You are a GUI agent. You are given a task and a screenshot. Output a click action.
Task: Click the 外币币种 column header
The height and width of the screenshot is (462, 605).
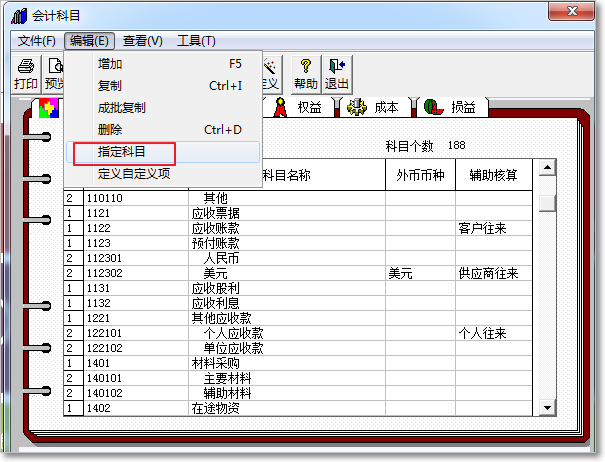pos(420,175)
